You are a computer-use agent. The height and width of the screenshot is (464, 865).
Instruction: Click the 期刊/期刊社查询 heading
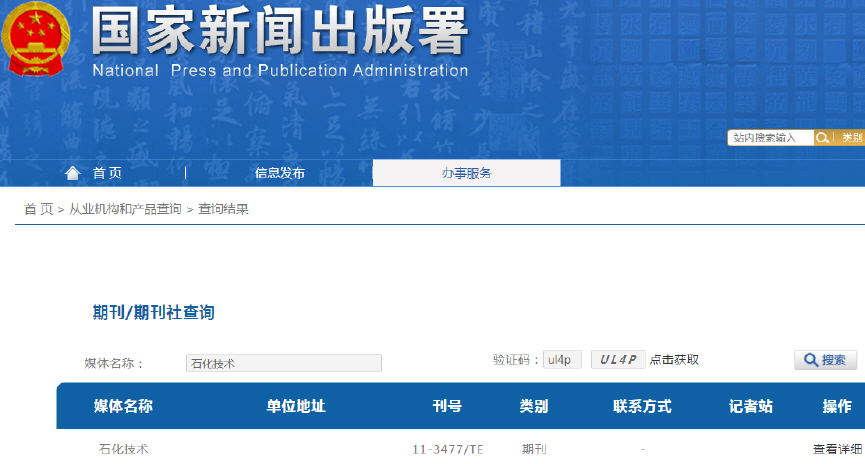(153, 312)
